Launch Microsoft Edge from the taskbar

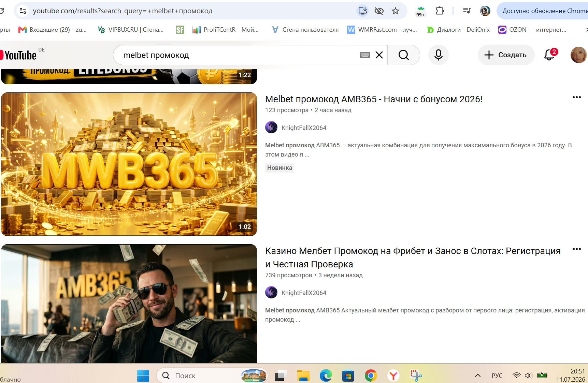click(x=326, y=375)
